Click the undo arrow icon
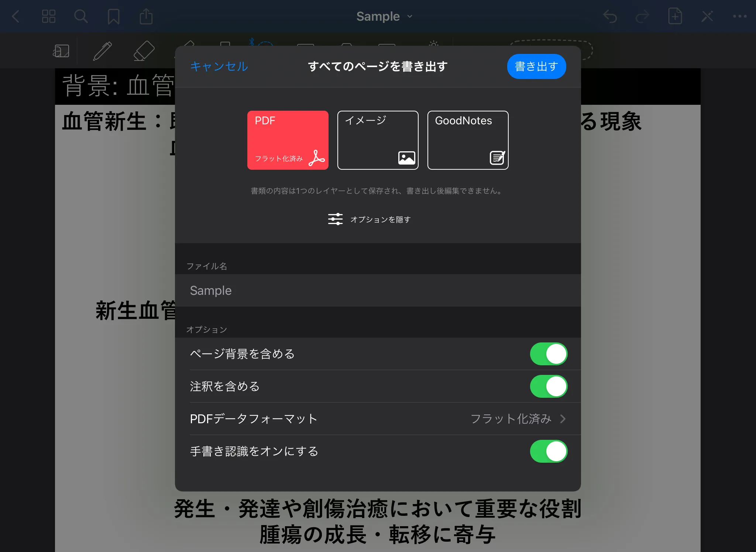The width and height of the screenshot is (756, 552). click(610, 17)
